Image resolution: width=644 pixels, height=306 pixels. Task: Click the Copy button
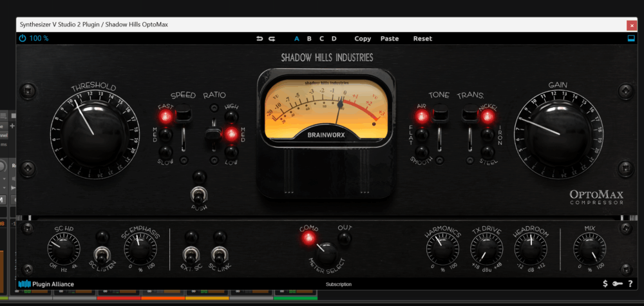click(x=363, y=39)
